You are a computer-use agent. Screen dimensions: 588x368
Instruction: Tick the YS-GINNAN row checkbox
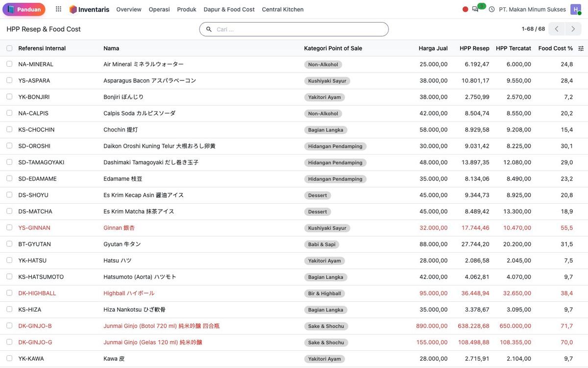(x=9, y=228)
